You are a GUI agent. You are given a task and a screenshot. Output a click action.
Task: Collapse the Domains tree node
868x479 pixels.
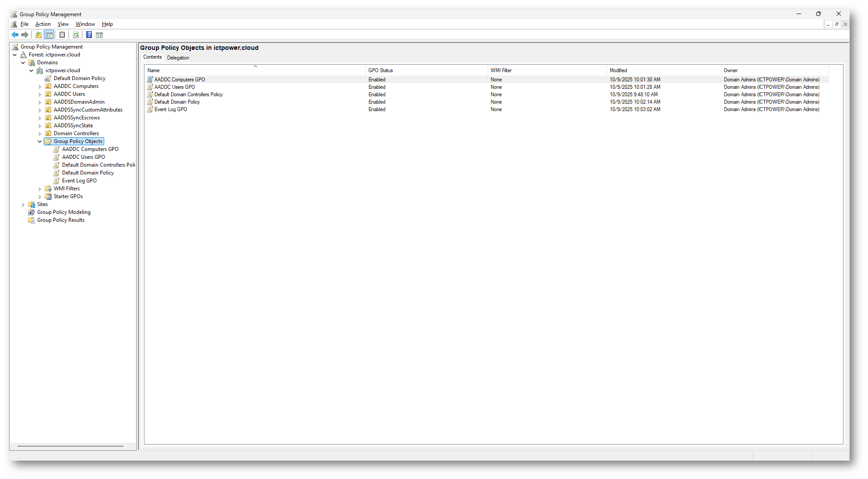[x=23, y=63]
